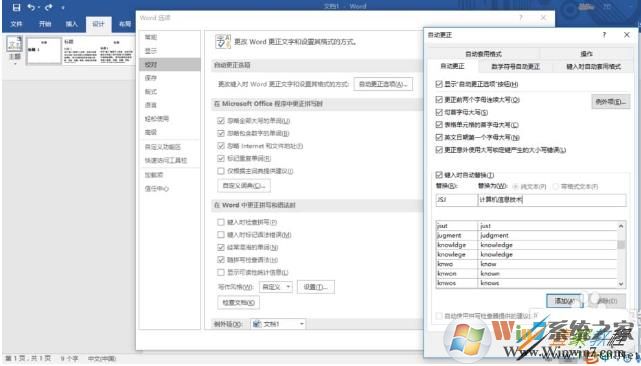Switch to the 键入时自动套用格式 tab
Screen dimensions: 641x366
point(593,67)
